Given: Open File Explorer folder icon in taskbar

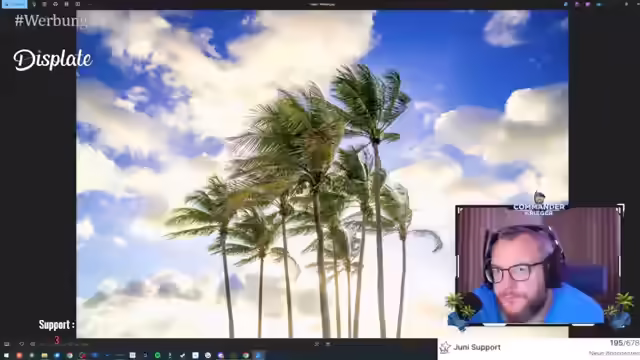Looking at the screenshot, I should [44, 356].
